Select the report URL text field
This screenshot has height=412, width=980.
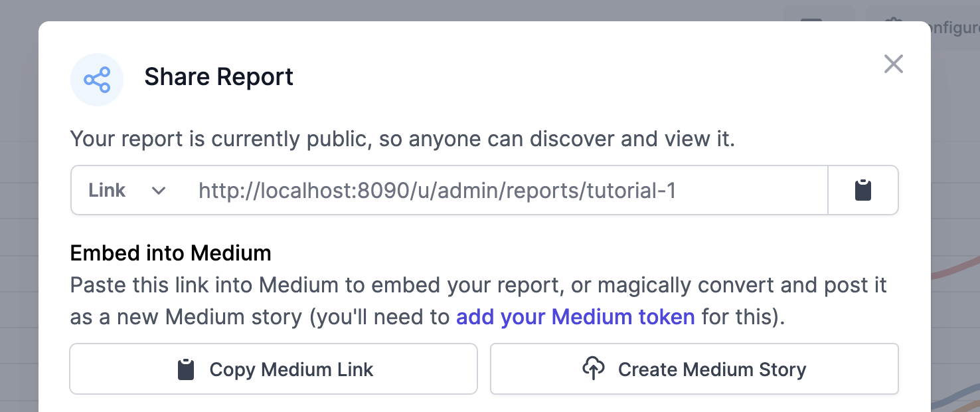tap(505, 191)
